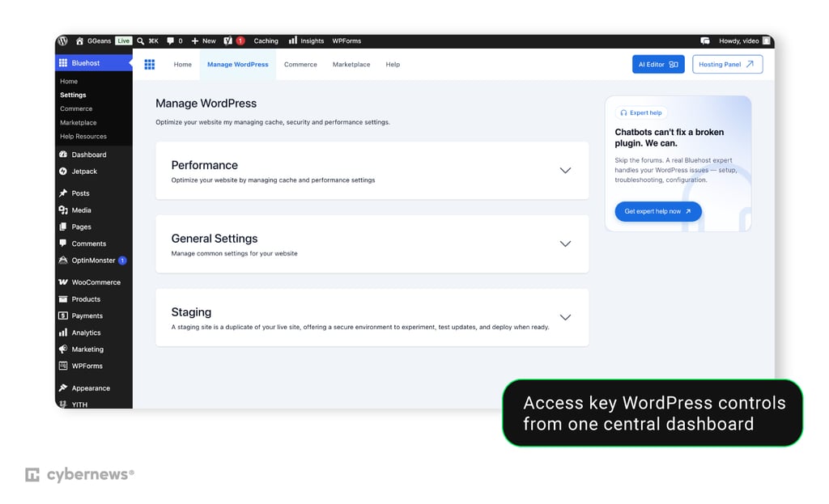Click the Bluehost grid icon in sidebar

click(x=63, y=63)
